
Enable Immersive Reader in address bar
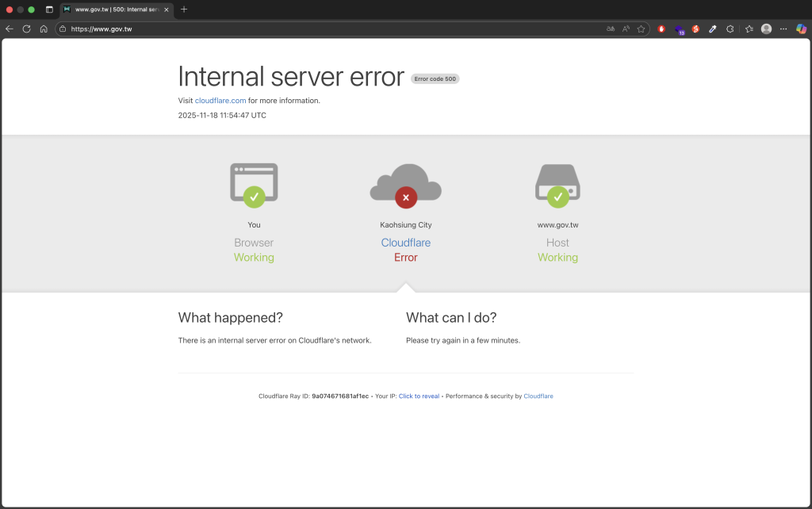click(611, 29)
